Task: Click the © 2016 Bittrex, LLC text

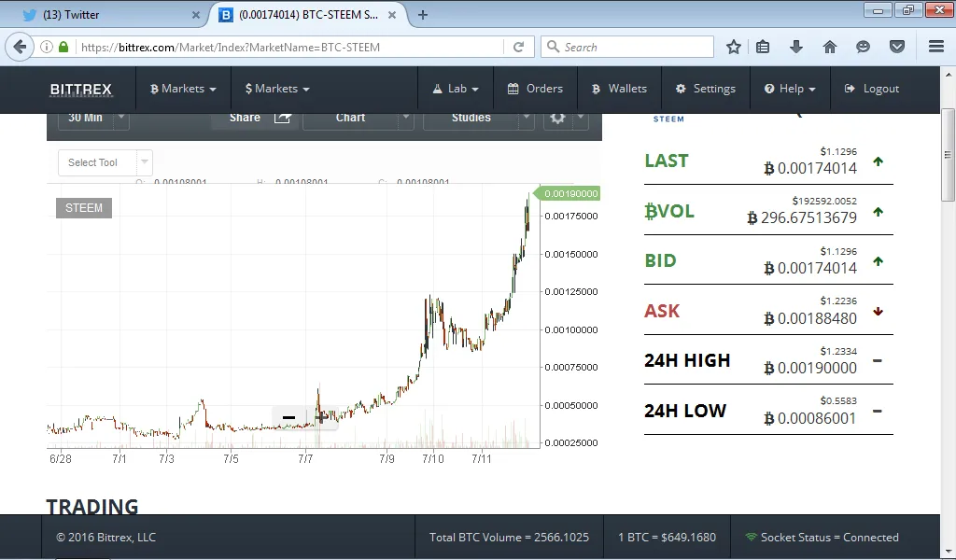Action: 106,537
